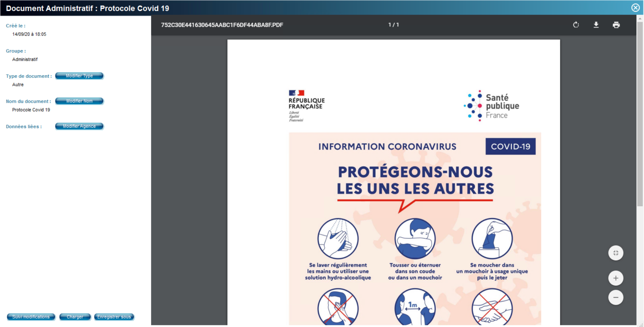
Task: Click the hand washing illustration
Action: [338, 239]
